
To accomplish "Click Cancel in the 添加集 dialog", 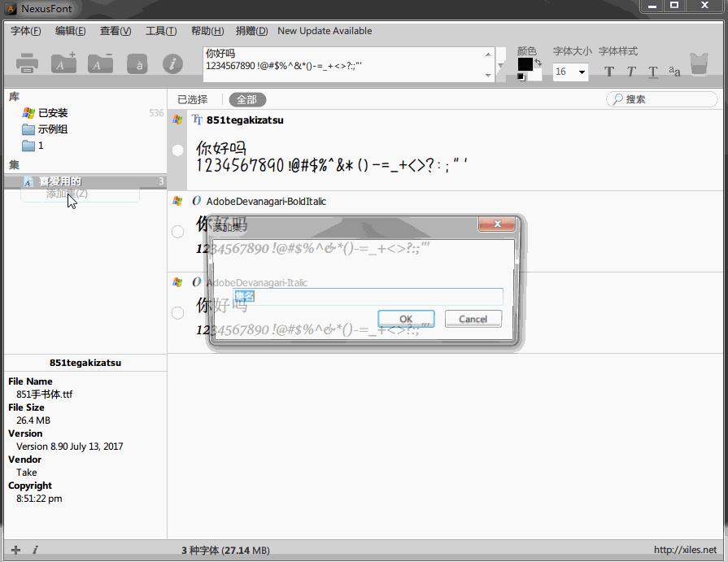I will (473, 319).
